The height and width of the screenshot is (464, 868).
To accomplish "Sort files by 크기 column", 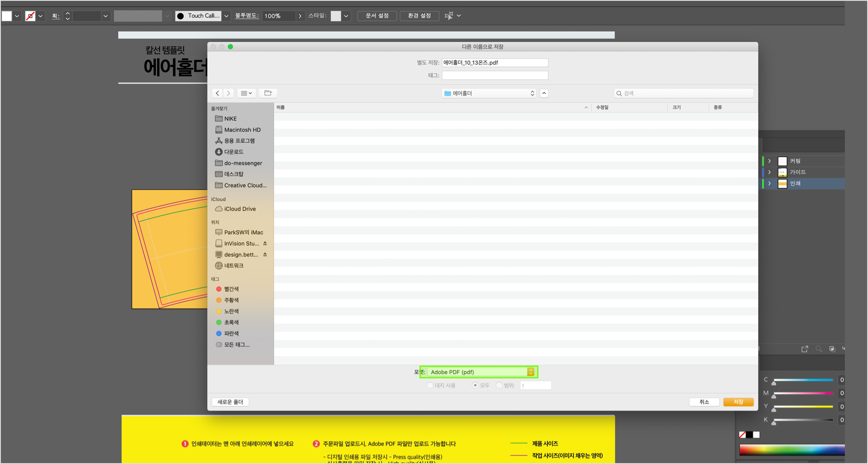I will 688,107.
